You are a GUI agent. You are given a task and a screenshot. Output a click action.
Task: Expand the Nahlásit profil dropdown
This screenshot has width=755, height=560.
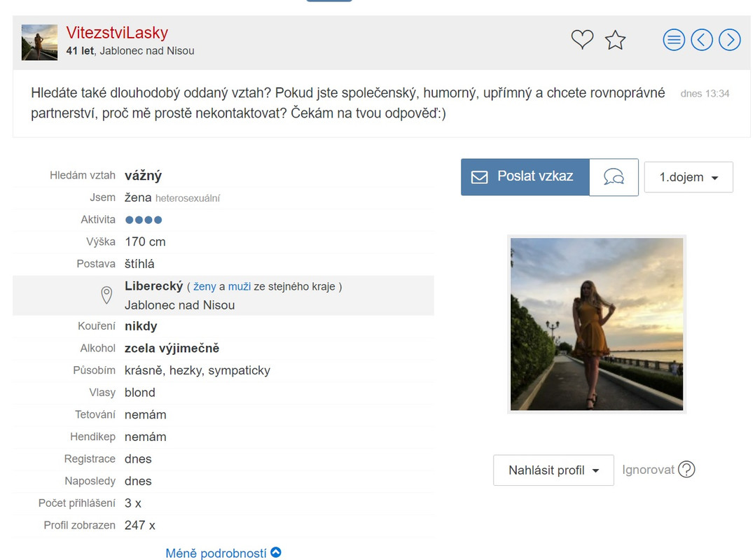pyautogui.click(x=553, y=470)
